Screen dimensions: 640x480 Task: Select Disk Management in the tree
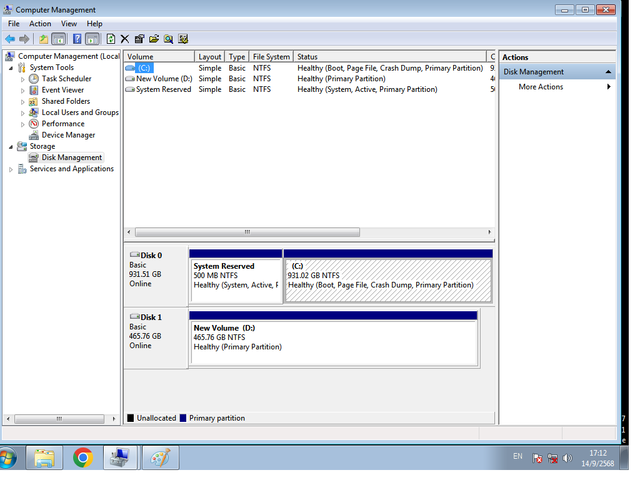tap(71, 158)
